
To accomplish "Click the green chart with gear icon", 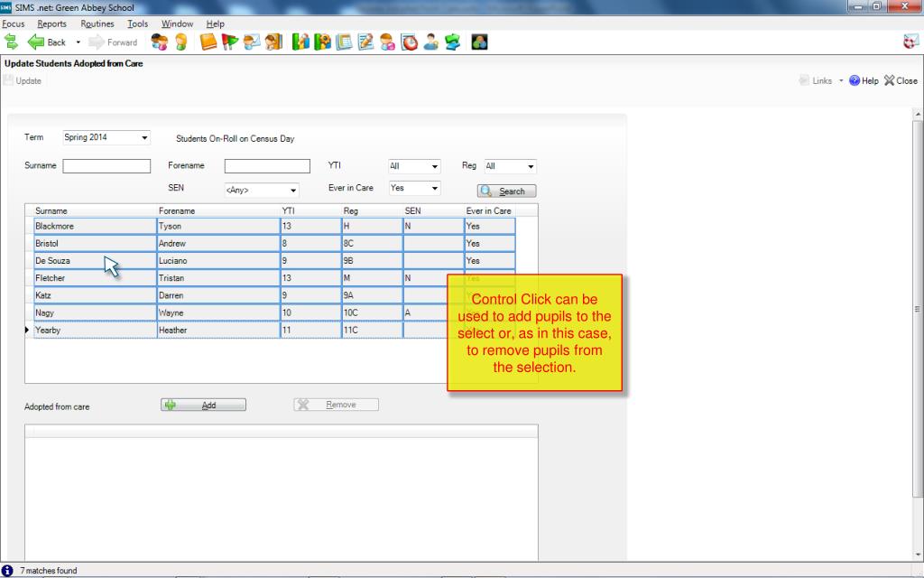I will [x=322, y=42].
